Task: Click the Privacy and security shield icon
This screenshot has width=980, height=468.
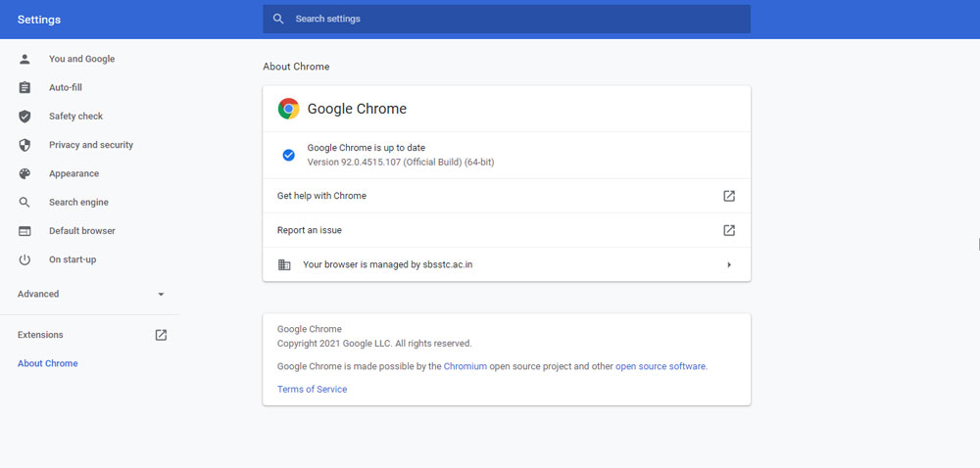Action: [x=24, y=145]
